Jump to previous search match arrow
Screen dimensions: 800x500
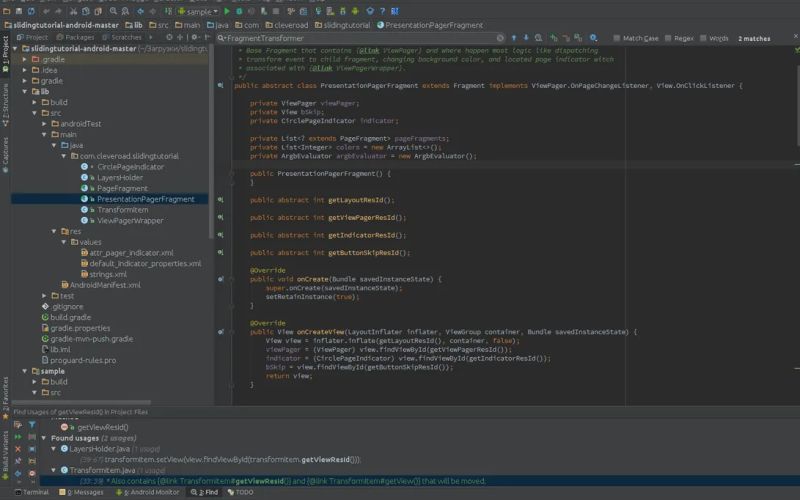pos(514,38)
